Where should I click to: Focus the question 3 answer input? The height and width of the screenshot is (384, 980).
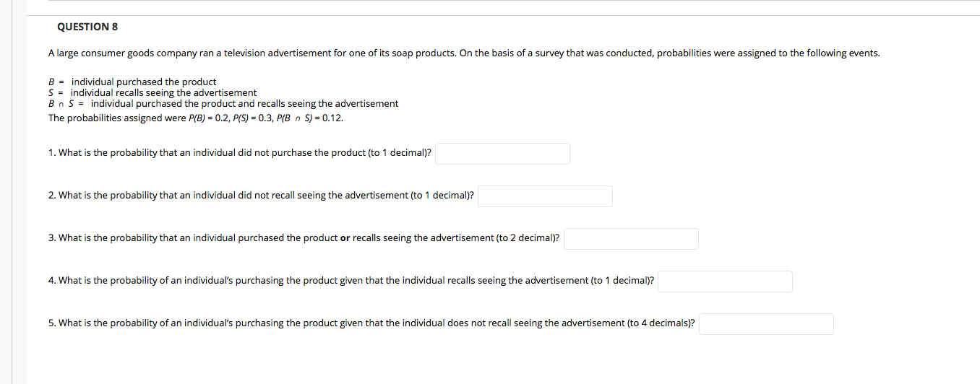pyautogui.click(x=631, y=239)
